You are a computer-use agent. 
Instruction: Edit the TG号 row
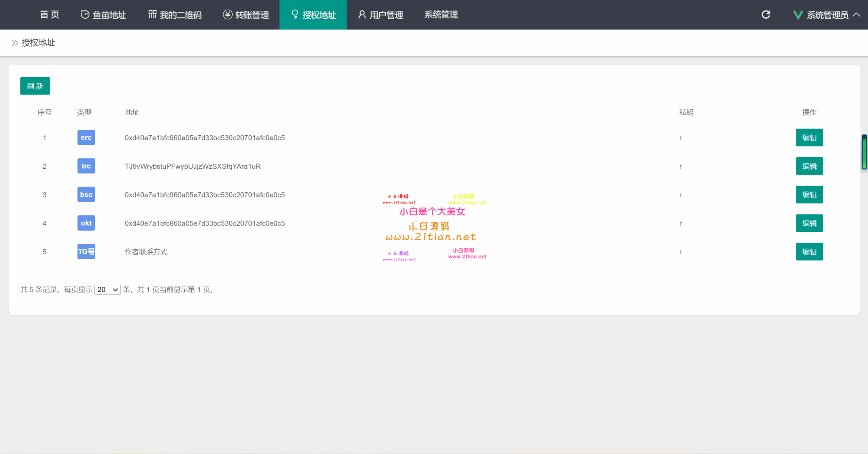pos(809,251)
